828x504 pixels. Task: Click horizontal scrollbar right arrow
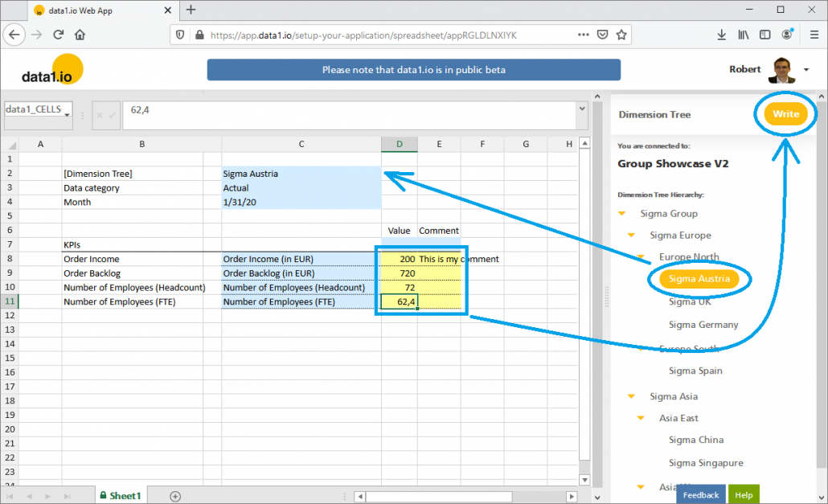[x=572, y=496]
